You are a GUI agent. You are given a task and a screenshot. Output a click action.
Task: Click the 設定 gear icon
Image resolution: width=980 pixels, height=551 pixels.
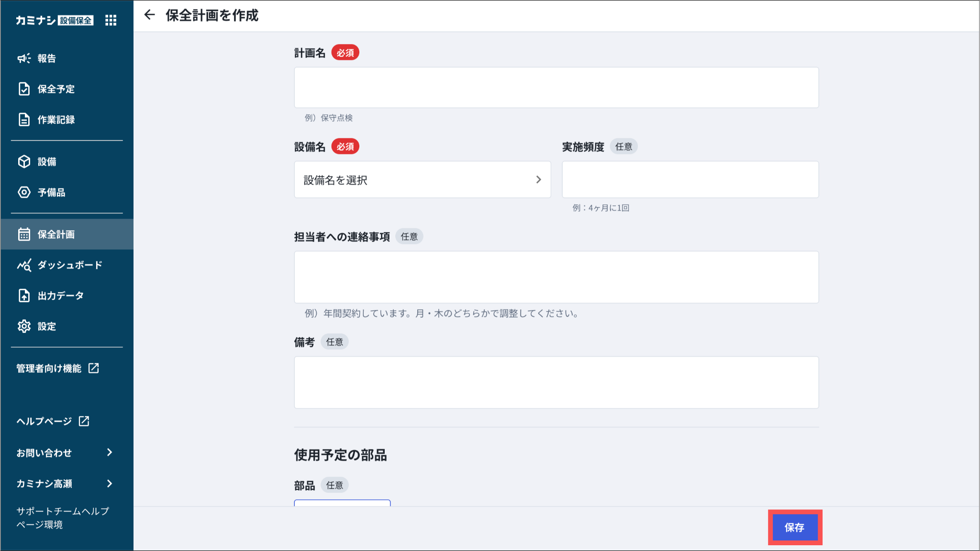click(24, 326)
